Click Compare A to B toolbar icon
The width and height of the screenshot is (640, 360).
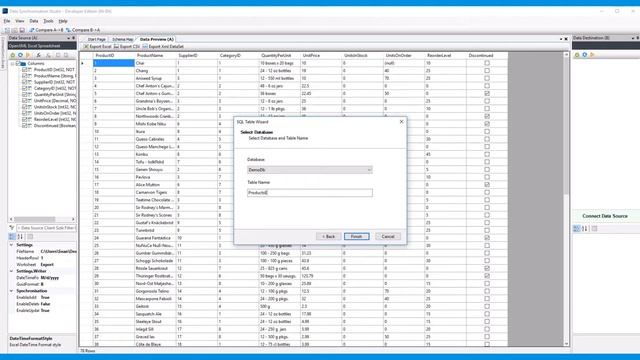[32, 30]
